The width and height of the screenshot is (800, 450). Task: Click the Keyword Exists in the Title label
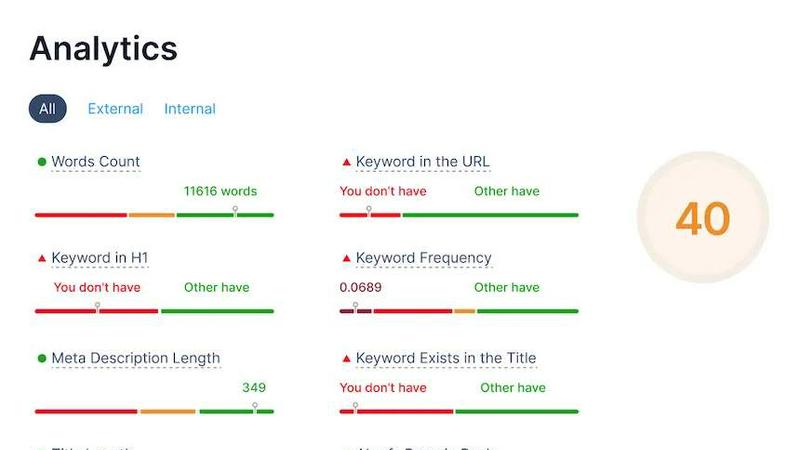tap(446, 358)
